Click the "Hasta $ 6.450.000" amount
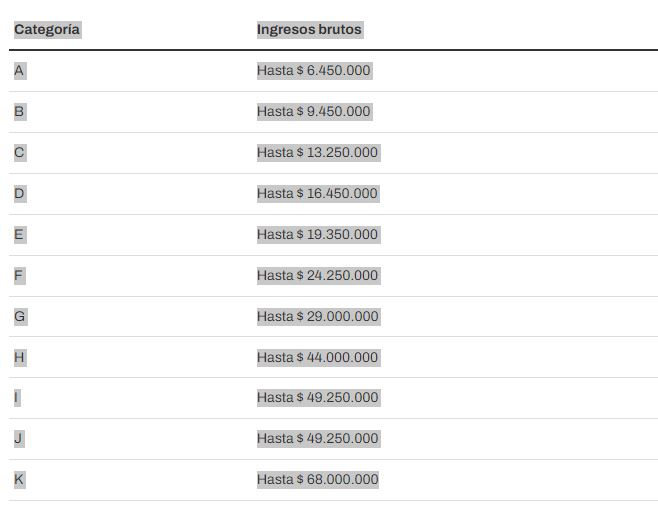 [313, 71]
